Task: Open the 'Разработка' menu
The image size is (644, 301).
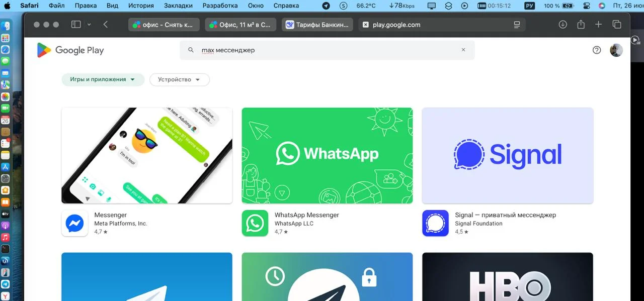Action: tap(220, 6)
